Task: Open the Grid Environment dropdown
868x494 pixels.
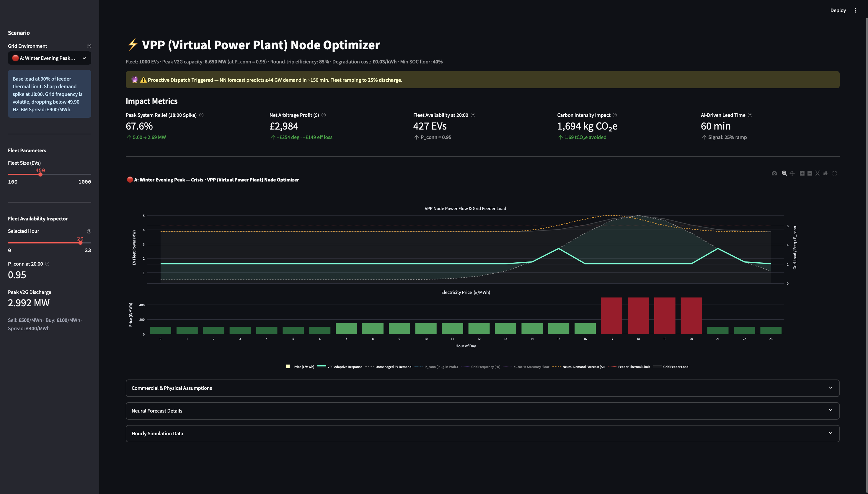Action: 50,58
